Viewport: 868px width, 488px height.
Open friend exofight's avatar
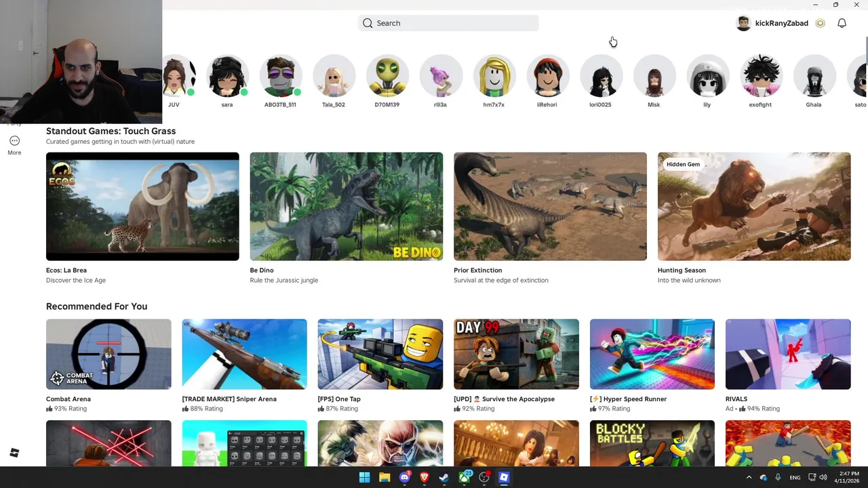(760, 76)
